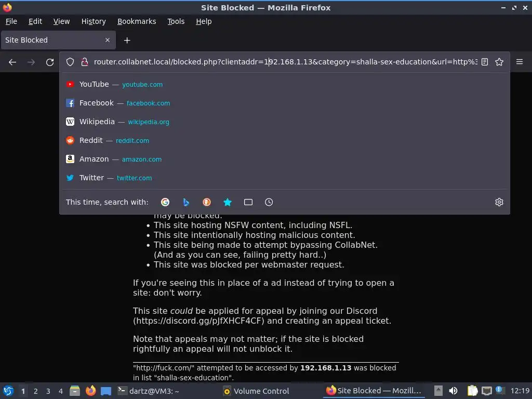Switch to the Site Blocked tab
The image size is (532, 399).
tap(58, 40)
